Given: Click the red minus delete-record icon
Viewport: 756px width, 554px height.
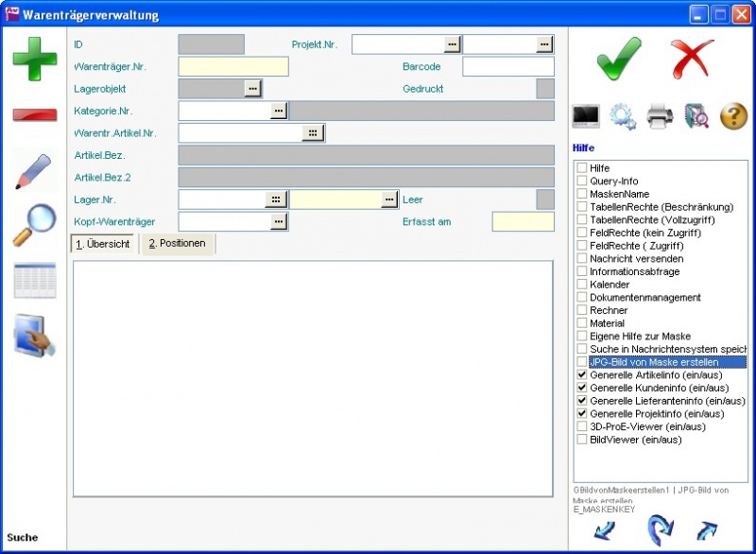Looking at the screenshot, I should coord(34,115).
